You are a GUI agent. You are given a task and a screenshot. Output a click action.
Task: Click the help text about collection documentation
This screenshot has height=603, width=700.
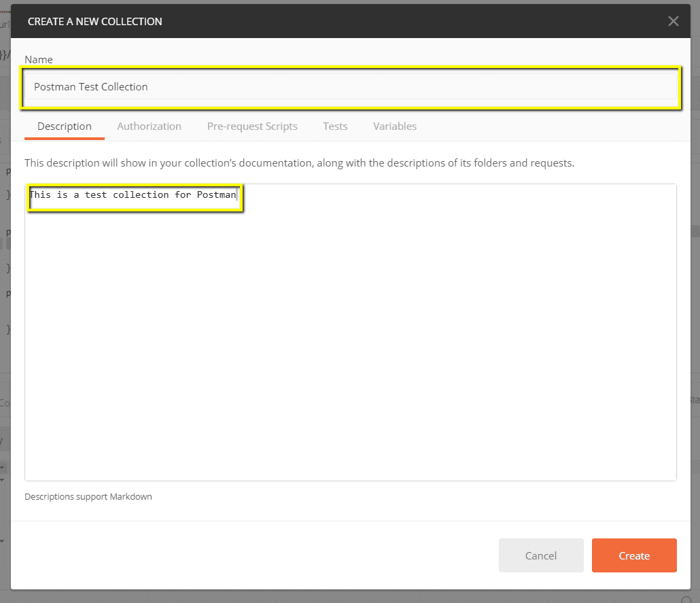[x=299, y=163]
